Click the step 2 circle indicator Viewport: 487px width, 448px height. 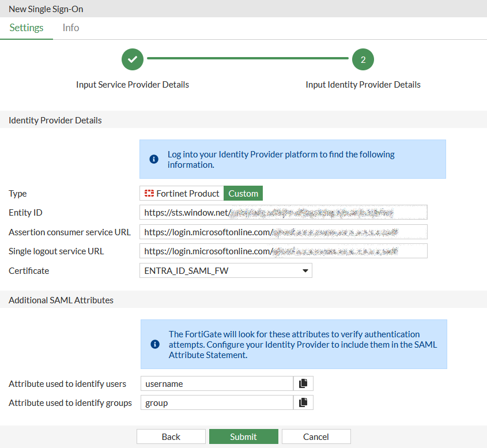(363, 59)
